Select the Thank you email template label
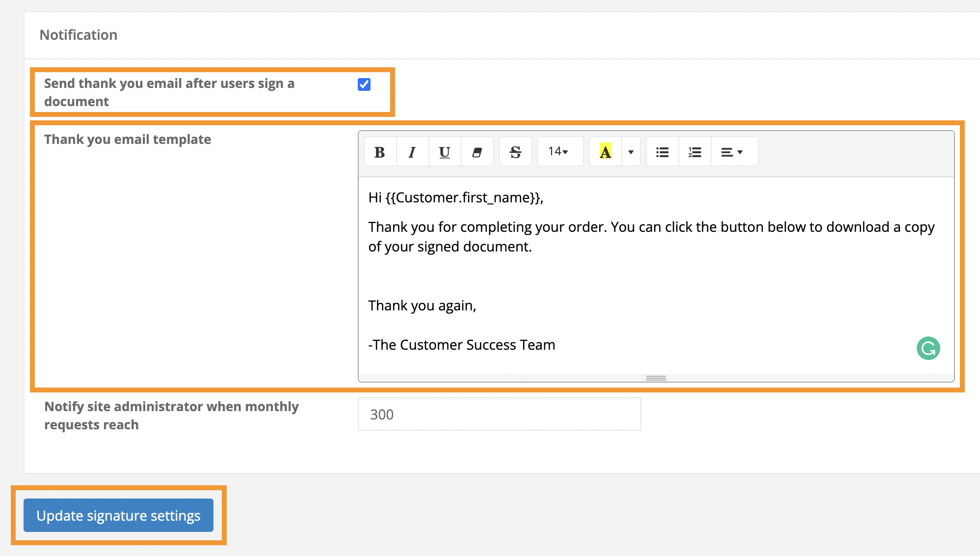The image size is (980, 556). 127,139
